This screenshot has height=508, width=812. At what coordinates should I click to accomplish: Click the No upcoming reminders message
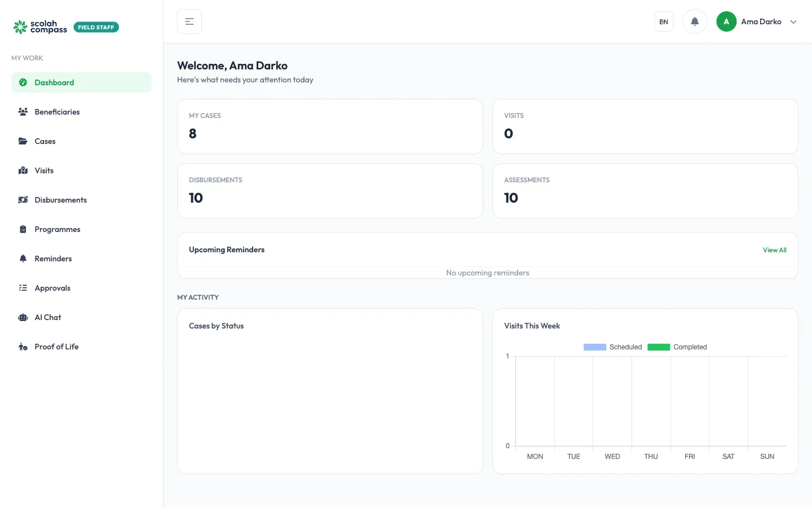click(x=488, y=273)
